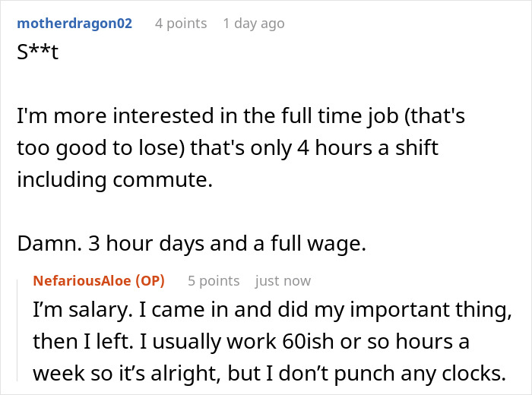
Task: Click the "5 points" reply score
Action: pyautogui.click(x=214, y=281)
